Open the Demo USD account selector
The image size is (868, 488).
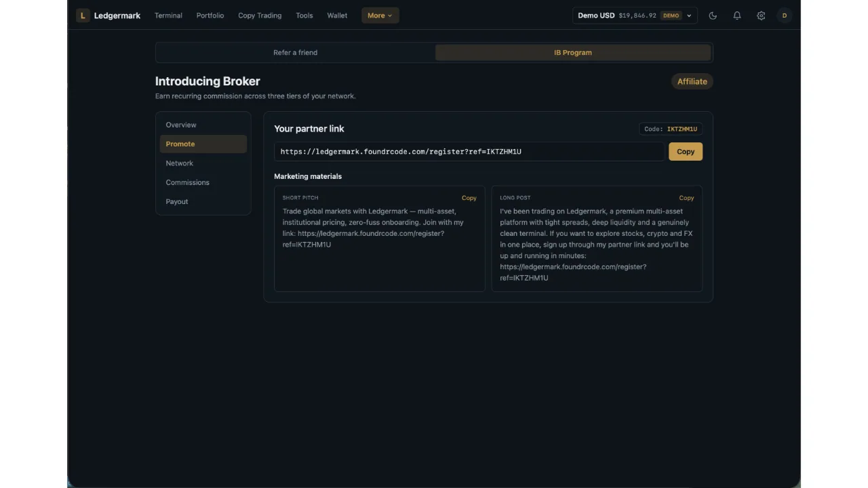(x=635, y=16)
